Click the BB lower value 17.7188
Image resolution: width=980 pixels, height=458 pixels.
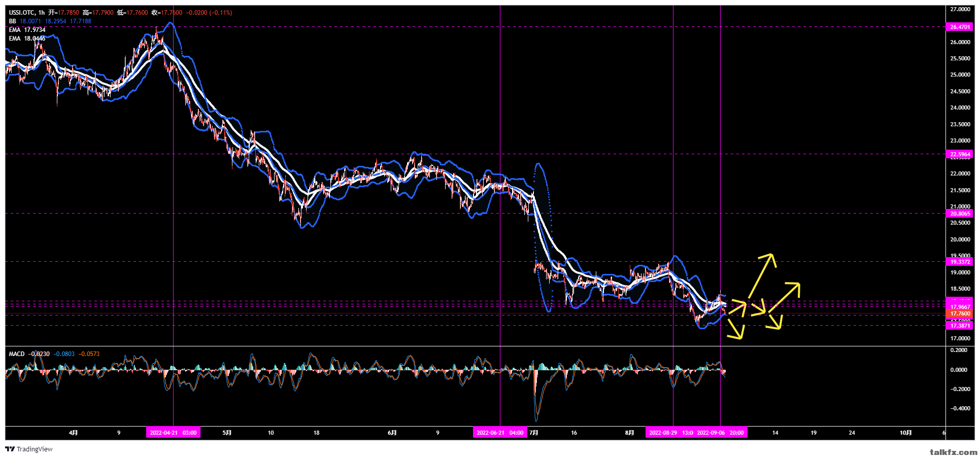[81, 21]
